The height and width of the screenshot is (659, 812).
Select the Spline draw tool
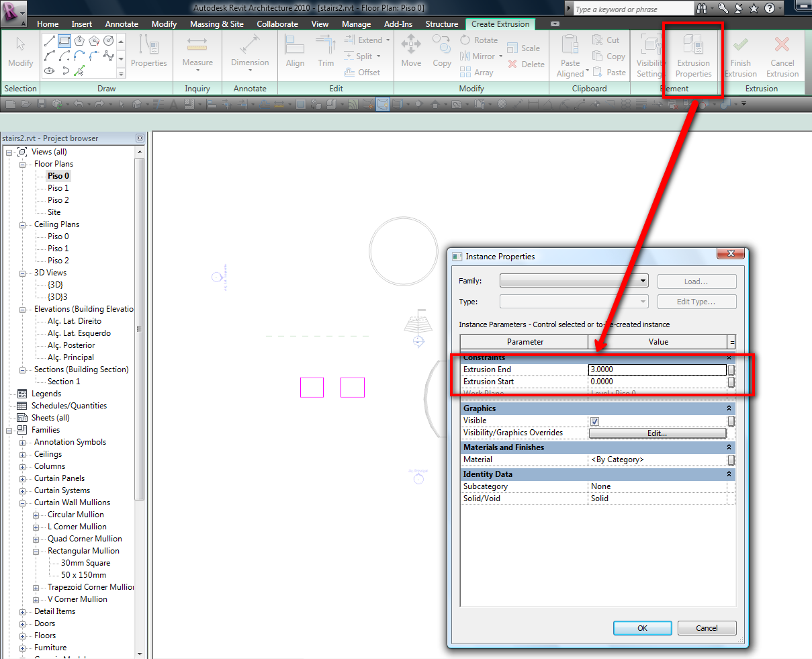pos(109,56)
